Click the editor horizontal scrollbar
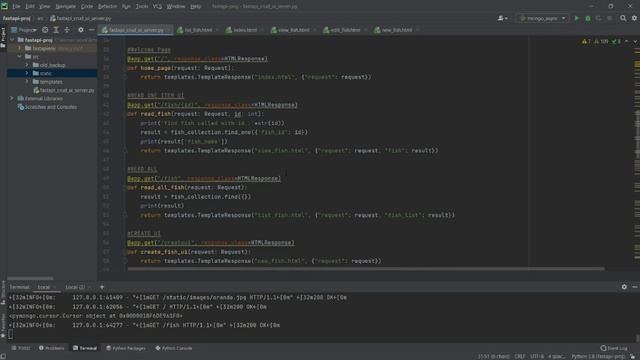 tap(366, 269)
